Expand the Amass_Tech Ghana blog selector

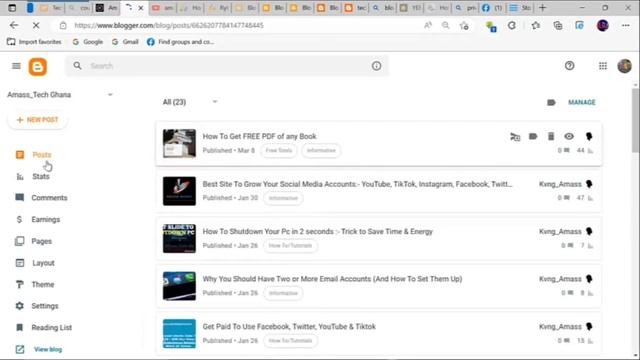point(110,95)
